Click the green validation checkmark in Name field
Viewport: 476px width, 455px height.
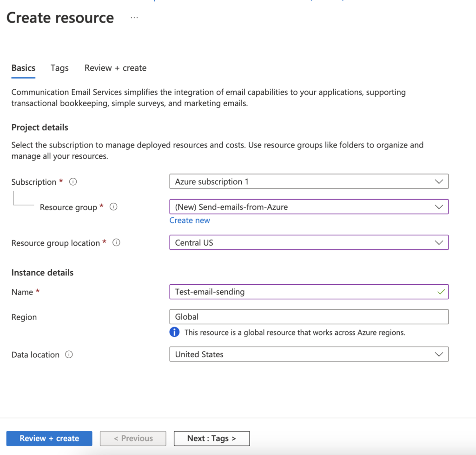[x=441, y=292]
